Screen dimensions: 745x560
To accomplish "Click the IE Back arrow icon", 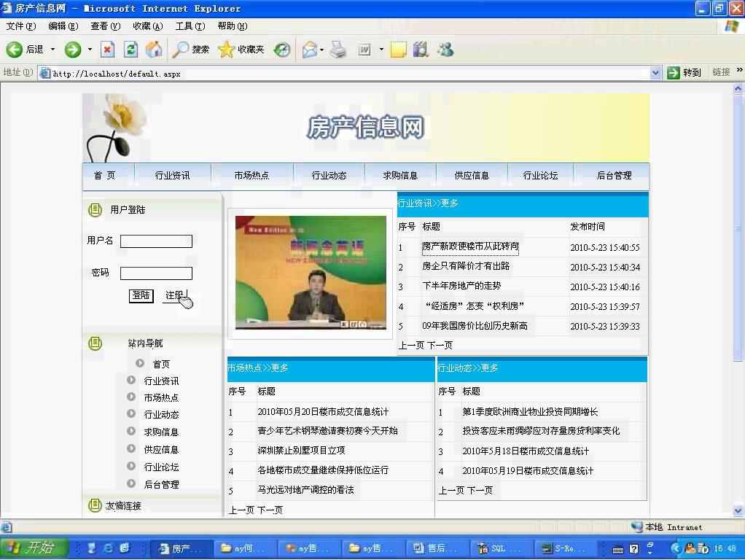I will point(14,50).
